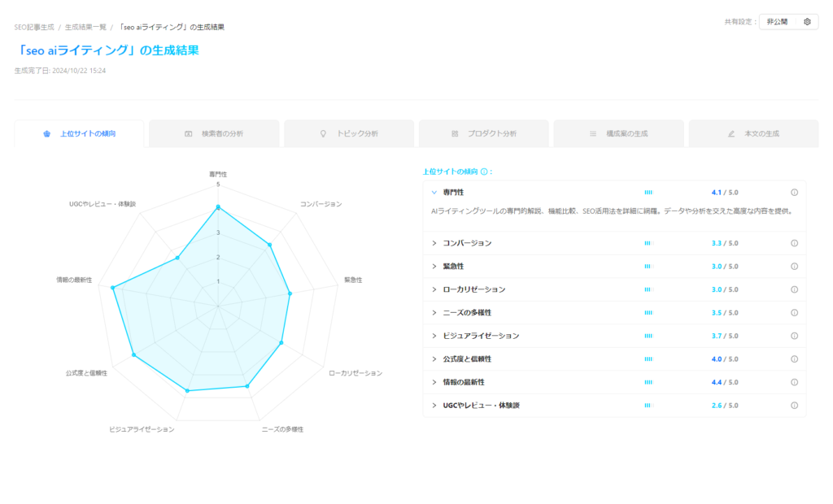This screenshot has height=504, width=833.
Task: Click the 情報の最新性 label on radar chart
Action: pos(74,280)
